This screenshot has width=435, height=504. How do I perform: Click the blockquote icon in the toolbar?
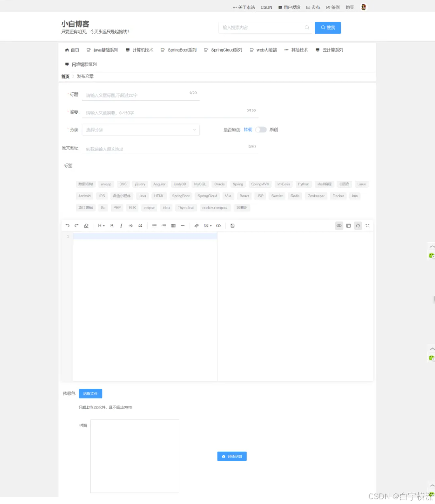[x=139, y=226]
